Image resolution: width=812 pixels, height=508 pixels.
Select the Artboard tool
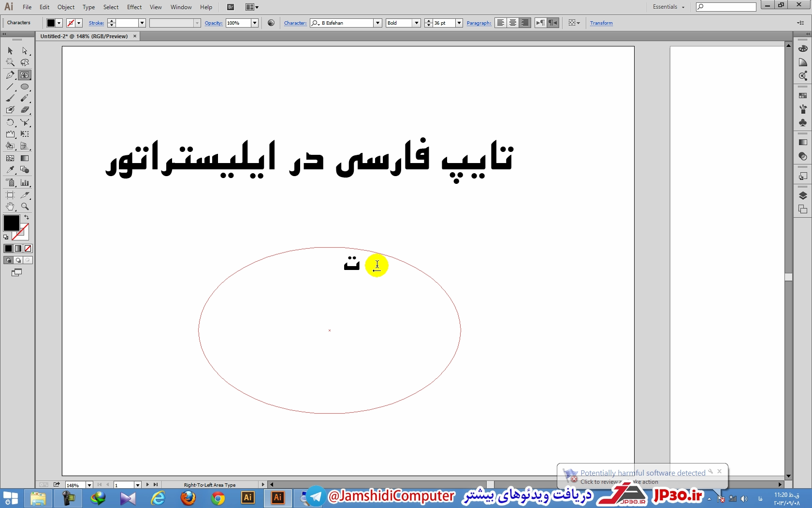click(10, 195)
